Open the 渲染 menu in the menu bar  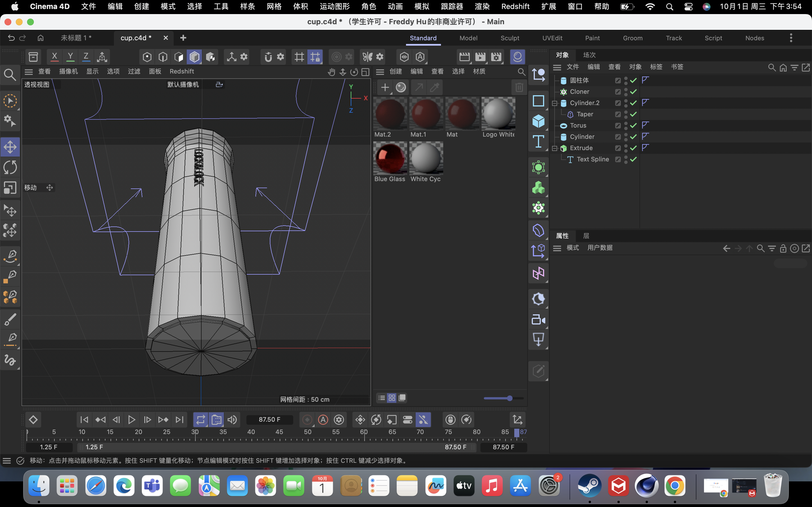[482, 6]
